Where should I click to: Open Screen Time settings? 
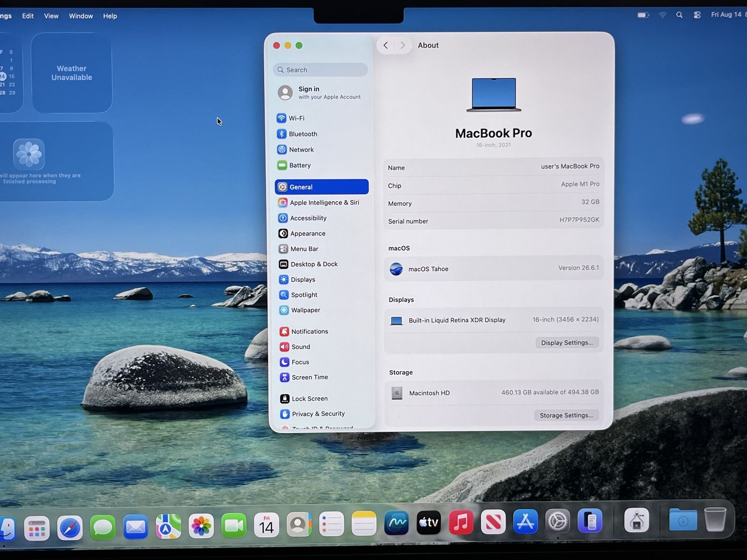[x=322, y=377]
